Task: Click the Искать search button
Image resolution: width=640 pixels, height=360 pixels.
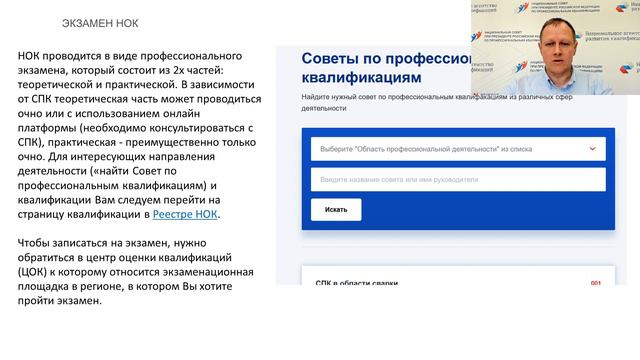Action: point(336,209)
